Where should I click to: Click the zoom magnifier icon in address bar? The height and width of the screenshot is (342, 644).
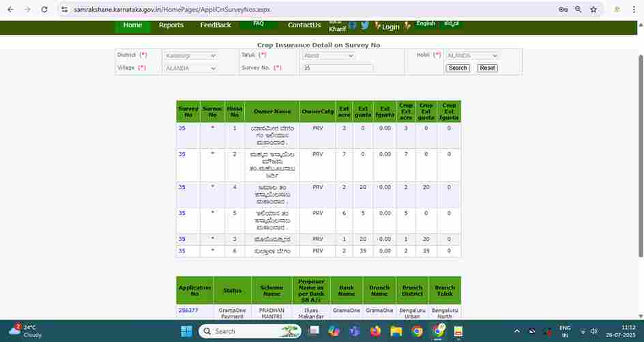tap(578, 10)
